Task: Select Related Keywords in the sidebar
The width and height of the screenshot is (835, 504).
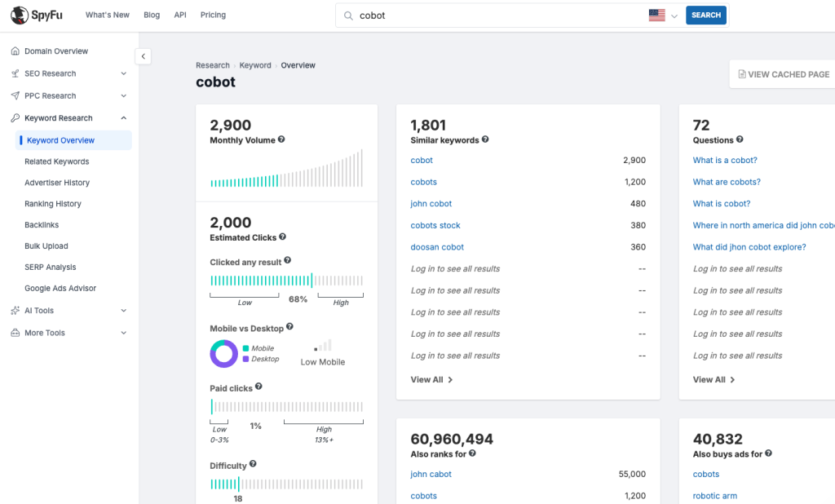Action: [x=57, y=161]
